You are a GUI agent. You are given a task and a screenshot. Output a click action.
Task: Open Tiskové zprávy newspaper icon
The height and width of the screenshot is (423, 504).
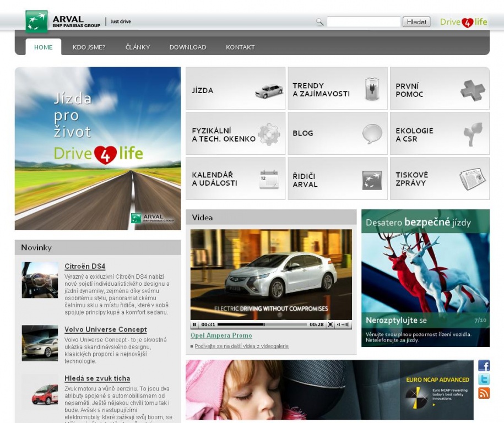472,178
